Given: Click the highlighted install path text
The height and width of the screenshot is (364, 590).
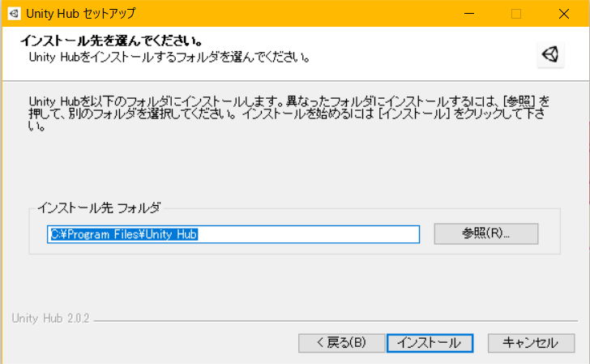Looking at the screenshot, I should tap(124, 234).
